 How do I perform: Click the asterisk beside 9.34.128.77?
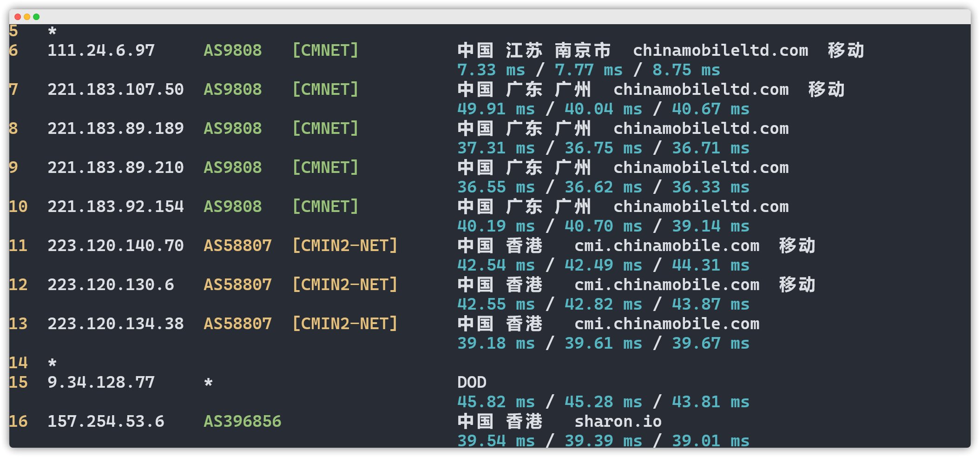coord(208,383)
